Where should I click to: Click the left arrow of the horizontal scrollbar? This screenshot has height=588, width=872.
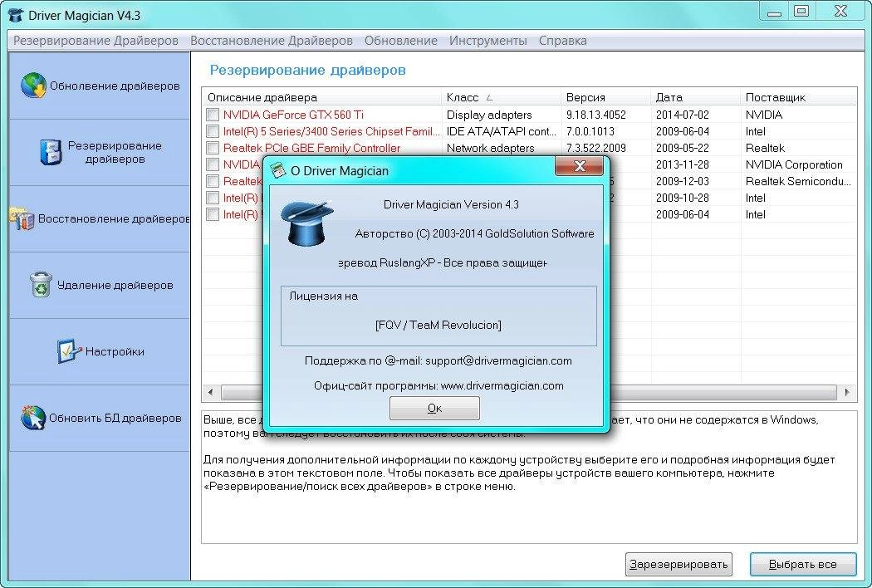pos(210,392)
